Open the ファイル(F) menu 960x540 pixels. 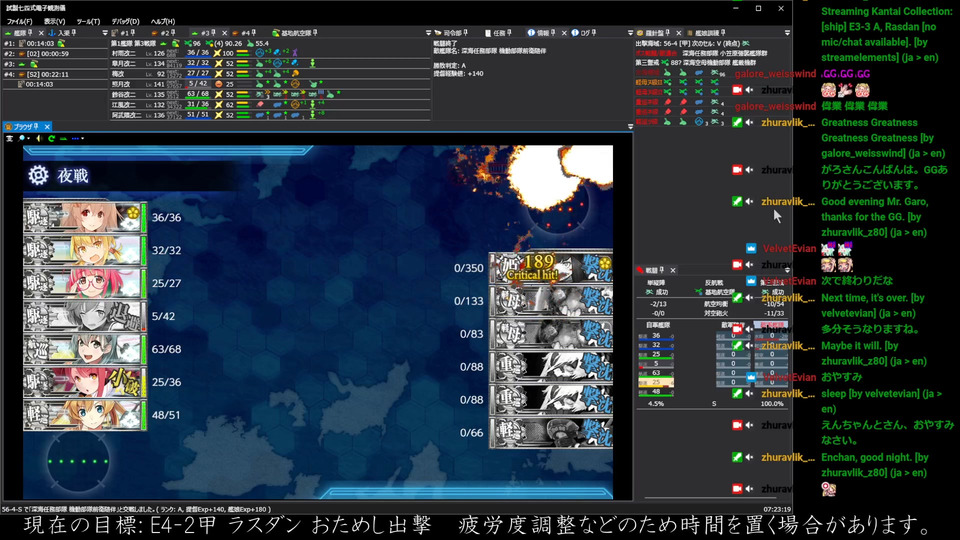(x=19, y=21)
